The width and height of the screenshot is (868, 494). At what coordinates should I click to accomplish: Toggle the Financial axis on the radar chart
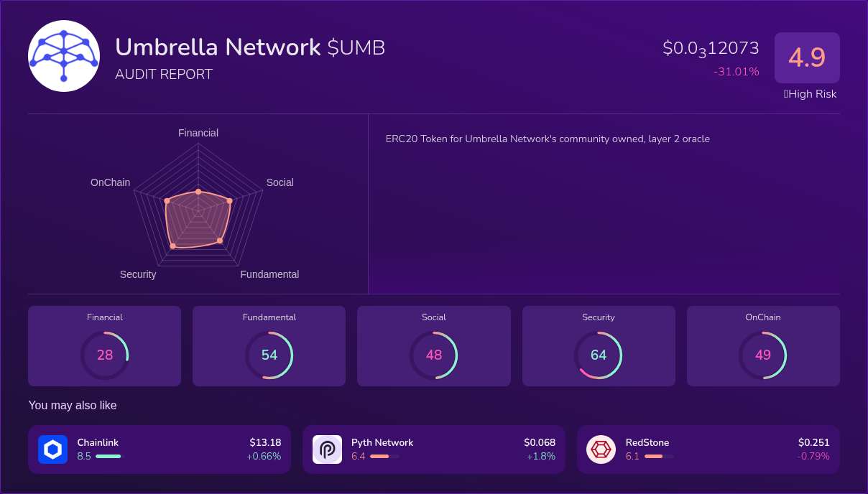click(198, 133)
